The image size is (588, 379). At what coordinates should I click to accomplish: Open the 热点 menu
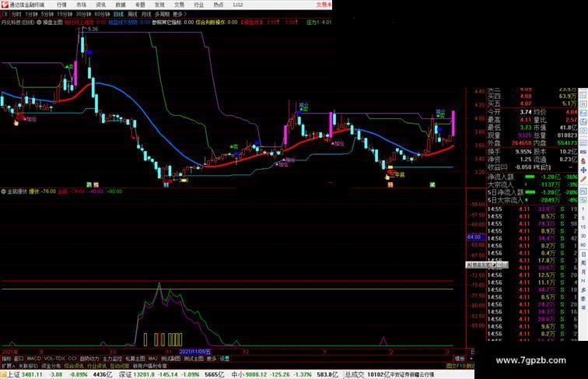[x=219, y=5]
